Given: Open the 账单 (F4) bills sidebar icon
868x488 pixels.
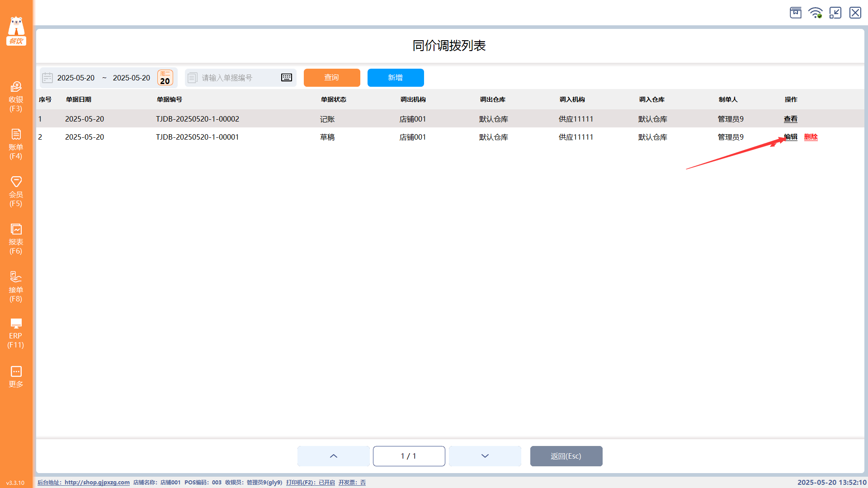Looking at the screenshot, I should (x=16, y=144).
